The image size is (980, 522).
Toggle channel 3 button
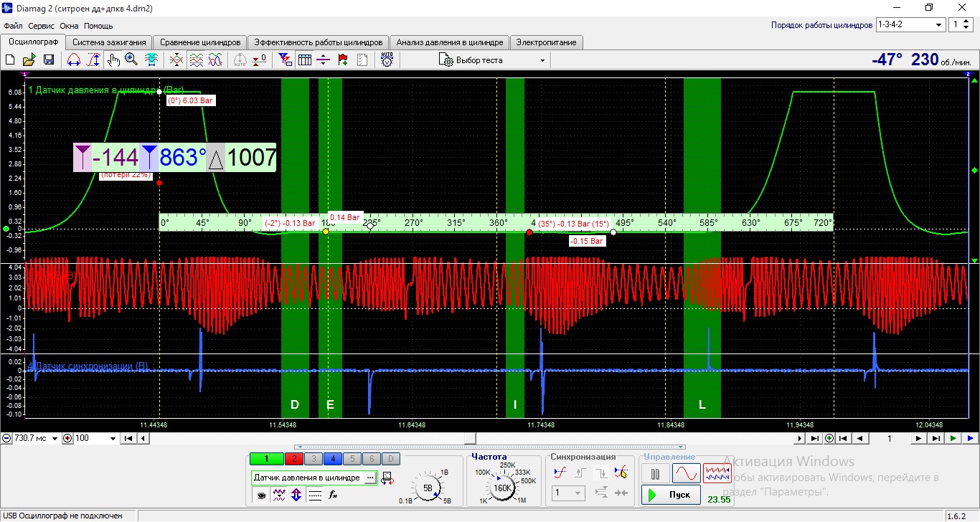(313, 459)
